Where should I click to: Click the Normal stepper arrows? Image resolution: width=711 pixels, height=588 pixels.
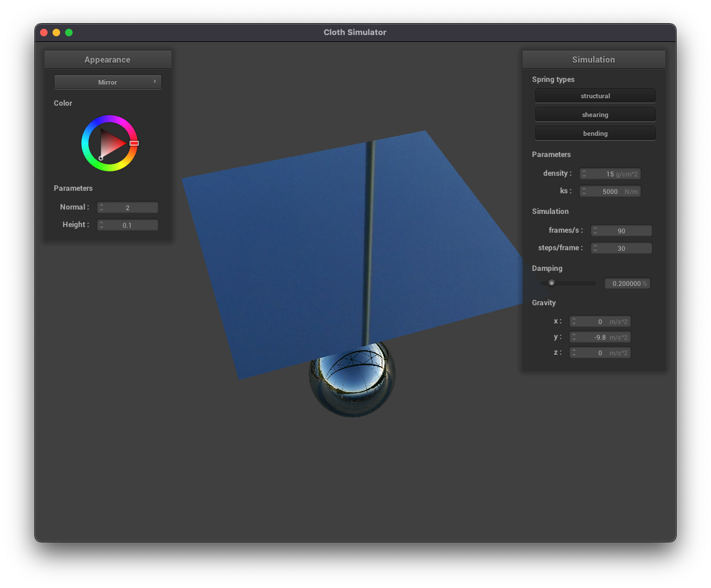point(101,208)
